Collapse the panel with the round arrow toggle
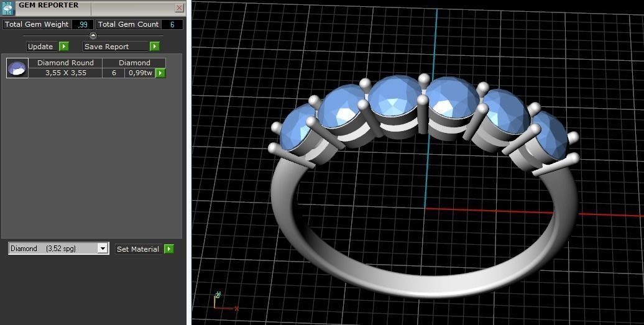 [93, 35]
